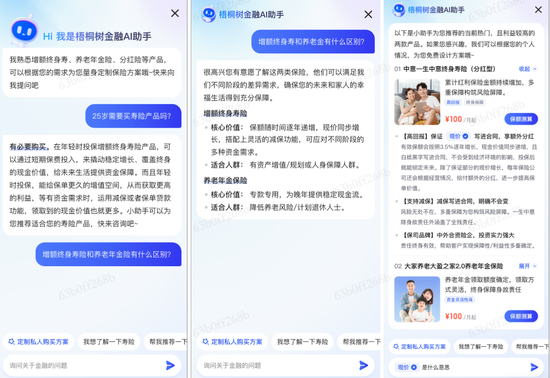This screenshot has width=550, height=378.
Task: Click robot avatar in left panel
Action: point(24,31)
